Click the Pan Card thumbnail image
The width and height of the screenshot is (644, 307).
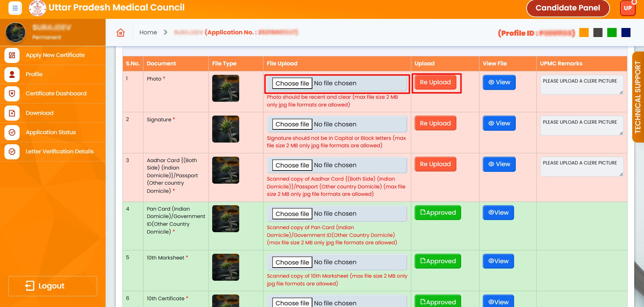click(x=225, y=219)
